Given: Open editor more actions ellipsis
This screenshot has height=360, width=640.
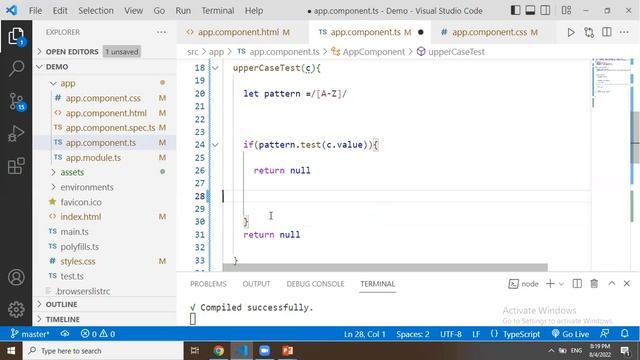Looking at the screenshot, I should tap(624, 32).
